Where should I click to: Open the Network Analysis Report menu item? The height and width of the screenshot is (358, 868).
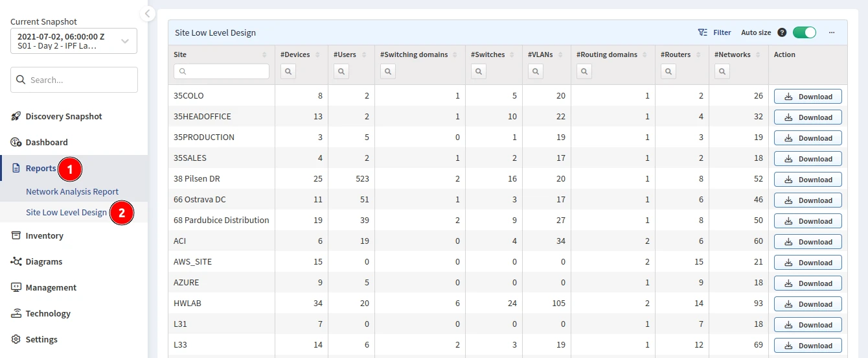click(x=72, y=192)
